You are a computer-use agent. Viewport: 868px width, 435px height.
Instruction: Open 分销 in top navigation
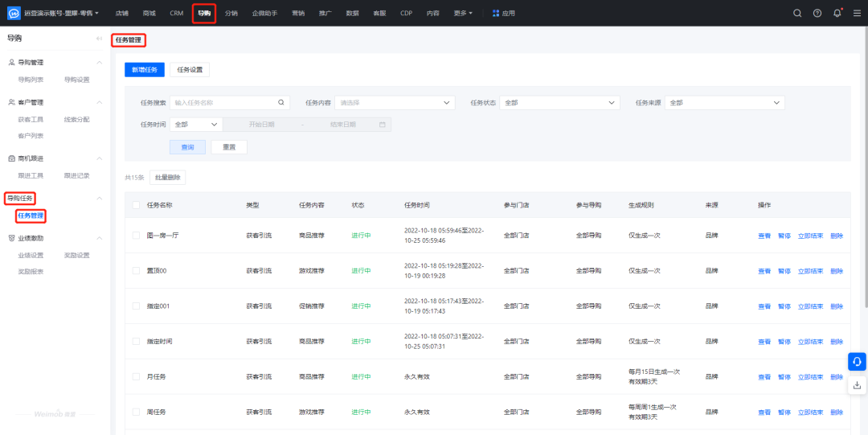click(x=231, y=14)
